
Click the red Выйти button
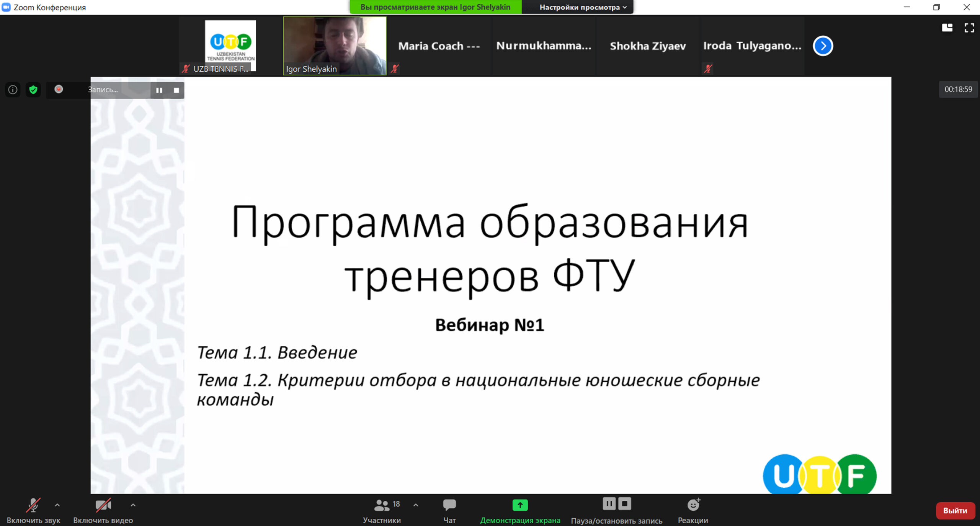point(955,510)
